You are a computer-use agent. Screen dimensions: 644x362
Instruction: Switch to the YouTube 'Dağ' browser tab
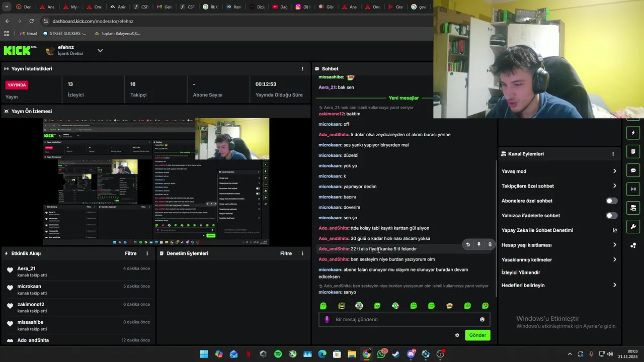pyautogui.click(x=280, y=7)
